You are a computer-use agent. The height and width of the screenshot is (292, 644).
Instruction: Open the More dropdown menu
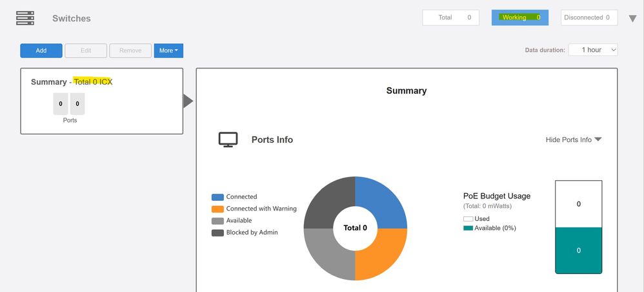(168, 50)
